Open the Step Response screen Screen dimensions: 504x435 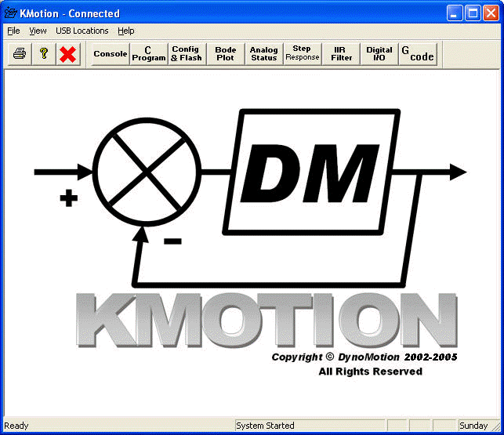point(302,54)
